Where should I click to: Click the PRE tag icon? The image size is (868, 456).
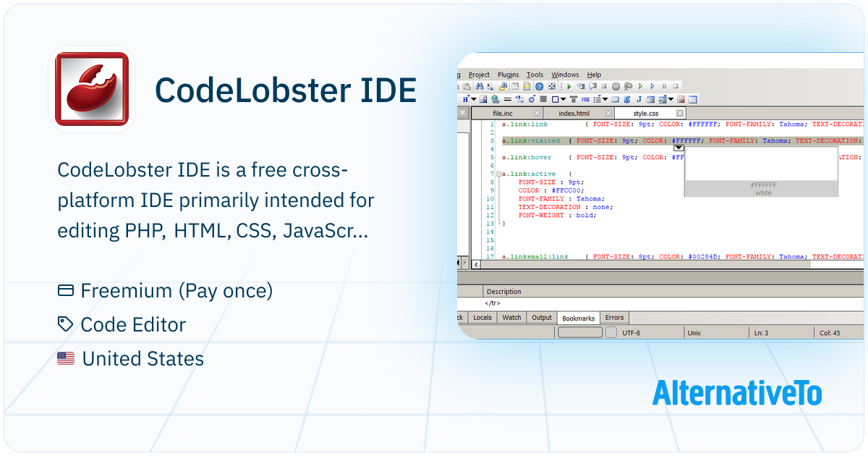pyautogui.click(x=585, y=99)
